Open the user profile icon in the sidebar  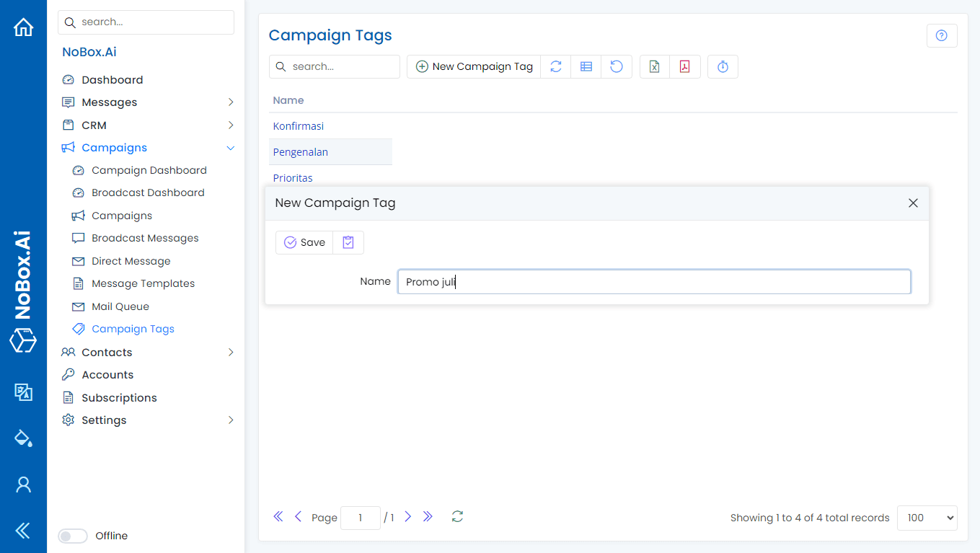[23, 485]
